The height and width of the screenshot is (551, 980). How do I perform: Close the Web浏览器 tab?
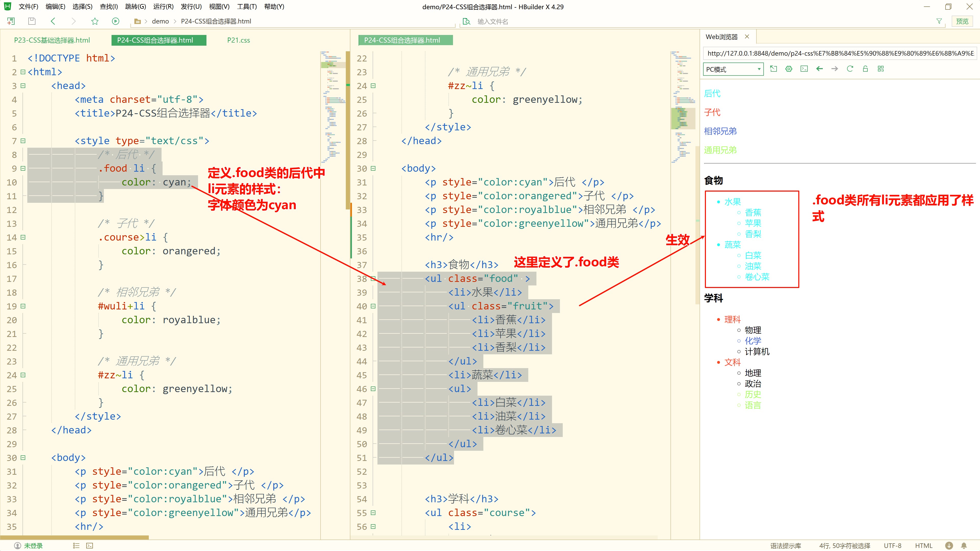click(x=747, y=36)
